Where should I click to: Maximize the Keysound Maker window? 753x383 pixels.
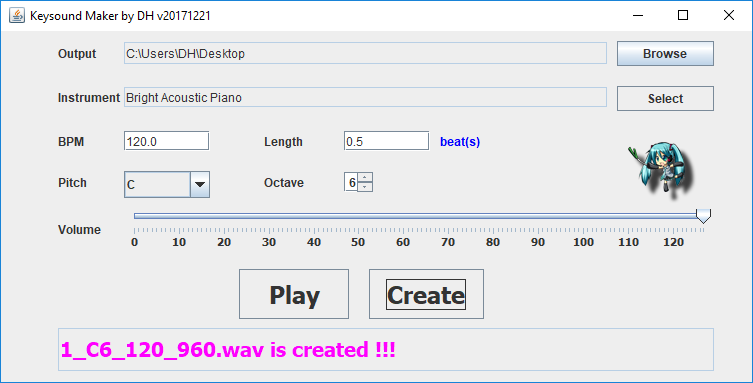(683, 15)
